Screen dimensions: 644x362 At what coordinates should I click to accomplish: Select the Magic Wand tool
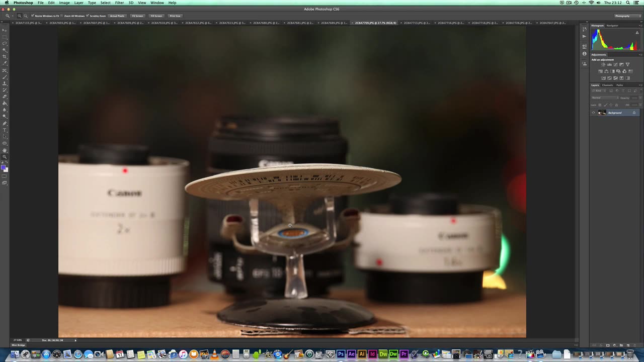[x=5, y=50]
